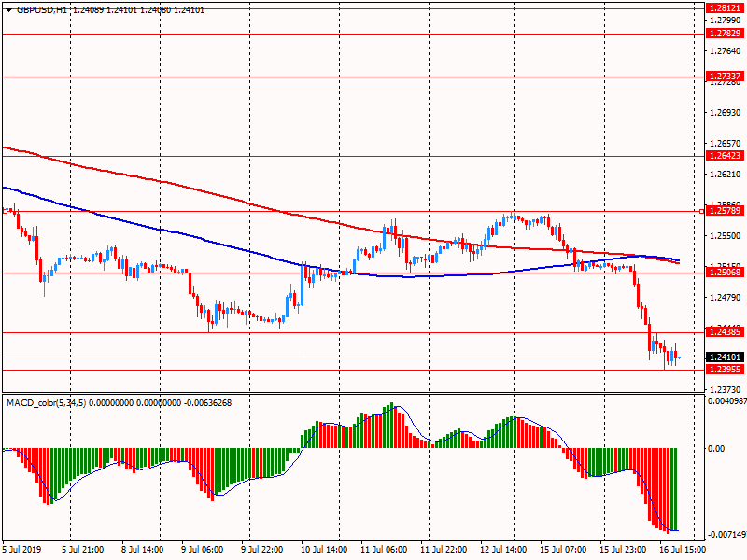Image resolution: width=747 pixels, height=560 pixels.
Task: Select the 1.26423 red price tag
Action: tap(725, 156)
